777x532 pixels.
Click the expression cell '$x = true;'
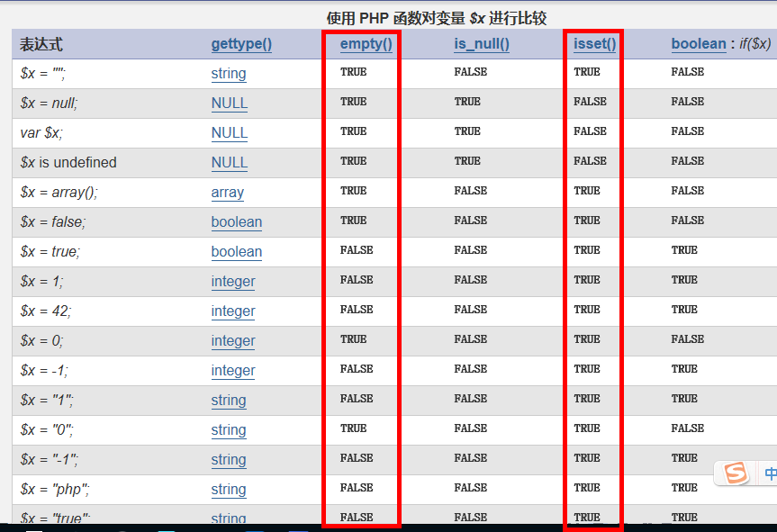pyautogui.click(x=50, y=252)
